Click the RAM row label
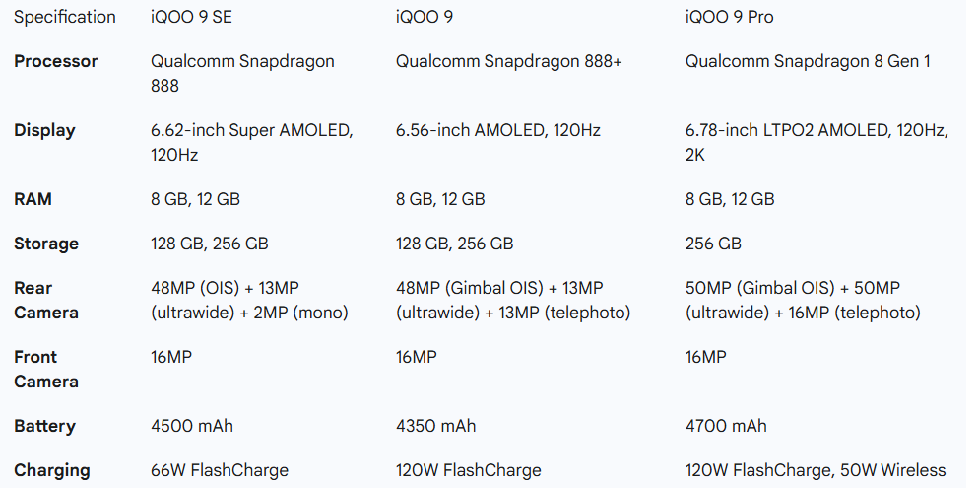This screenshot has width=980, height=488. click(33, 199)
